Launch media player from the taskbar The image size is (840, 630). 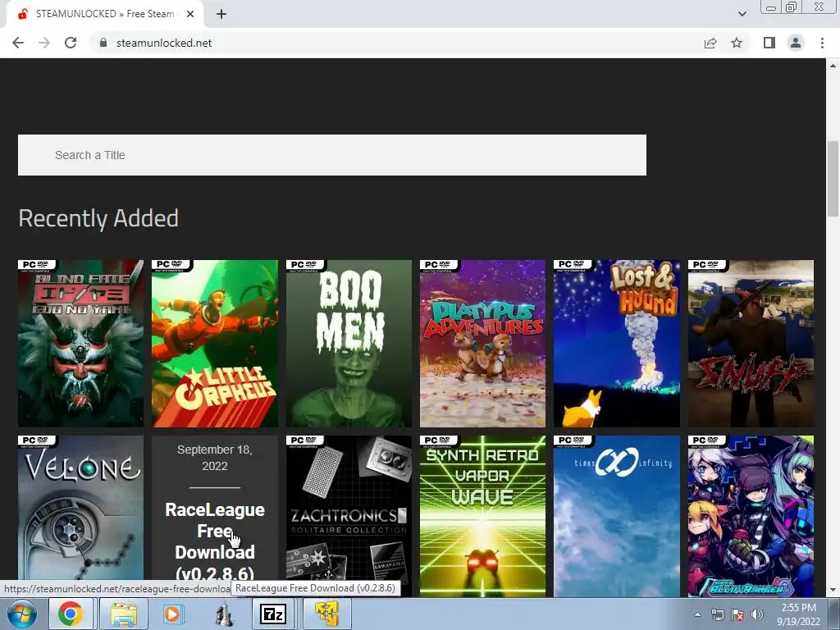(172, 614)
